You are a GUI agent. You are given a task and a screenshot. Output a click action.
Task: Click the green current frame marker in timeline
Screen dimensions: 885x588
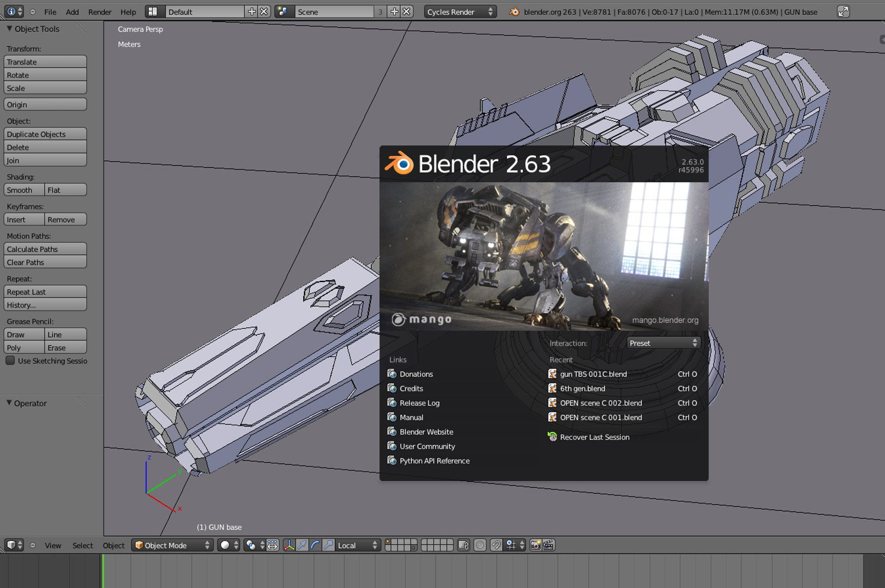[102, 571]
